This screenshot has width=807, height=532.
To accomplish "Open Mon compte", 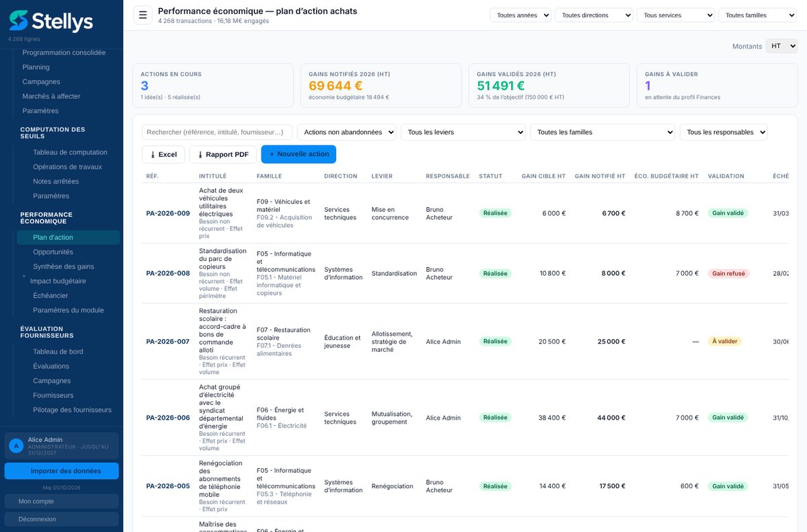I will pyautogui.click(x=61, y=501).
